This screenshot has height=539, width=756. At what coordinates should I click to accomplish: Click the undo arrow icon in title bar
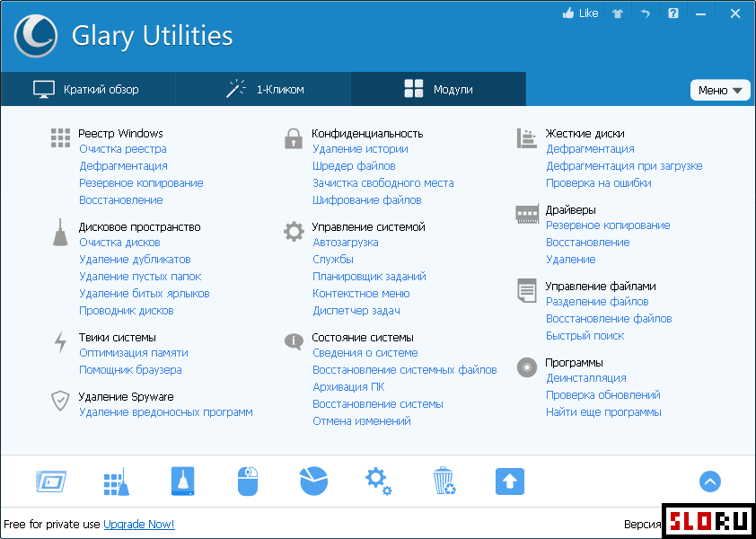click(x=646, y=14)
